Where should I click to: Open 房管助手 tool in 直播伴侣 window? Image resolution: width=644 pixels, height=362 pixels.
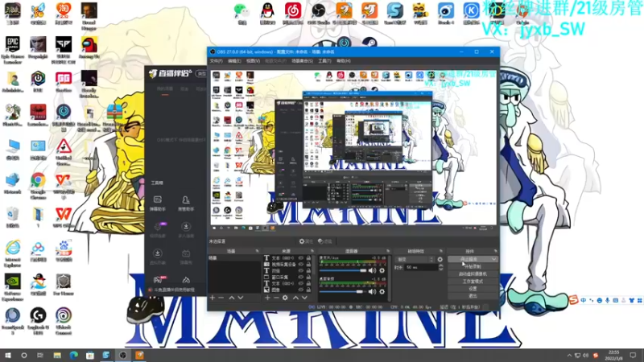pos(186,203)
